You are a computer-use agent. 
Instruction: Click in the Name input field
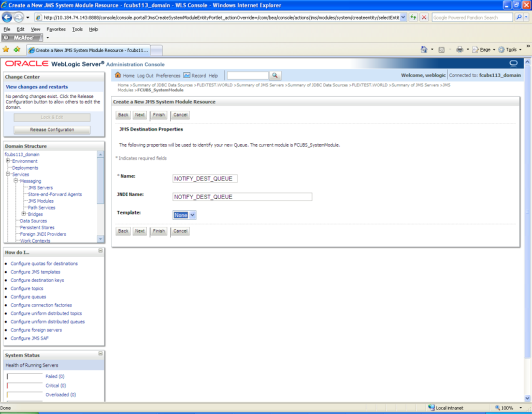click(205, 179)
